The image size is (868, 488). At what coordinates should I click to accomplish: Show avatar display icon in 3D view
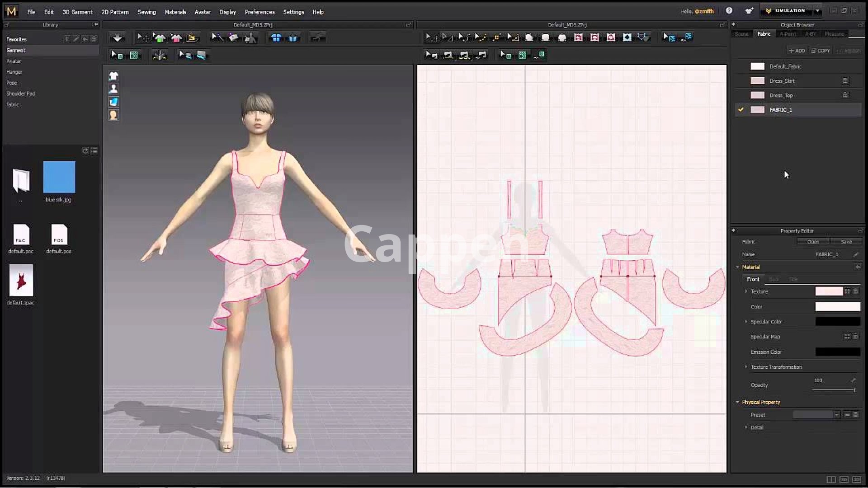tap(113, 89)
